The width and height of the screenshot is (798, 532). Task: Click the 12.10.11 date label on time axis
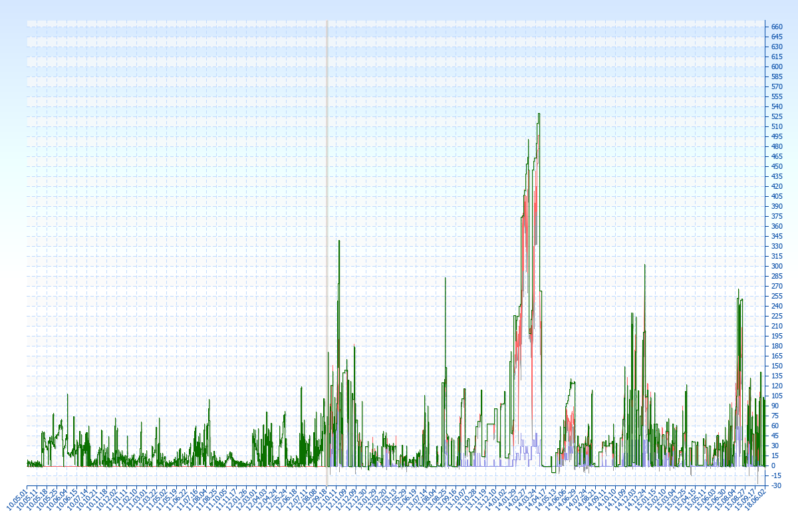coord(327,500)
